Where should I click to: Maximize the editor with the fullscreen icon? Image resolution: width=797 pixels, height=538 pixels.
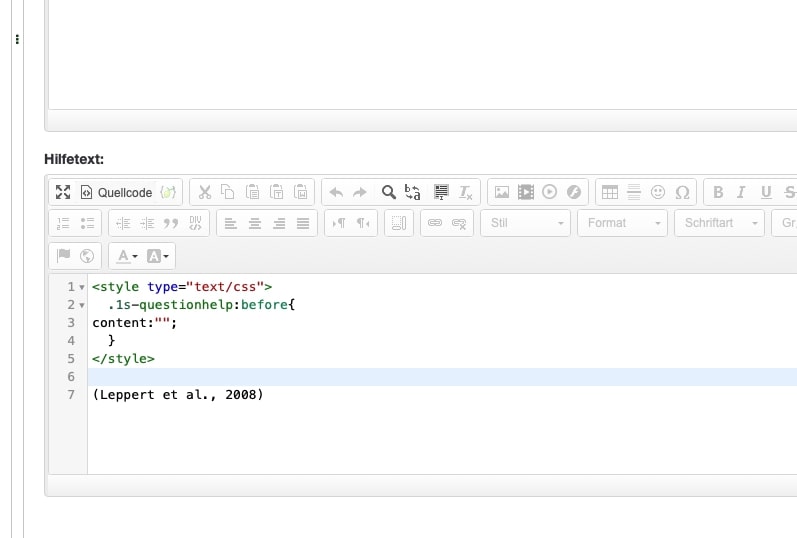pyautogui.click(x=62, y=192)
